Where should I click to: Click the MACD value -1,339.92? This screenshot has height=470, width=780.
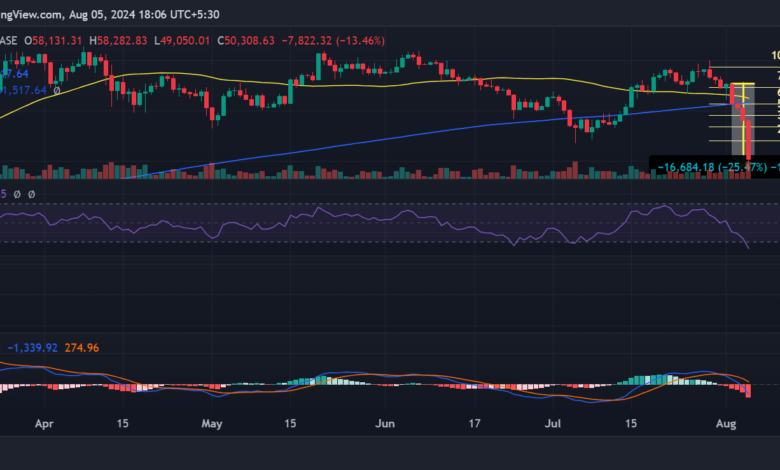[x=35, y=347]
